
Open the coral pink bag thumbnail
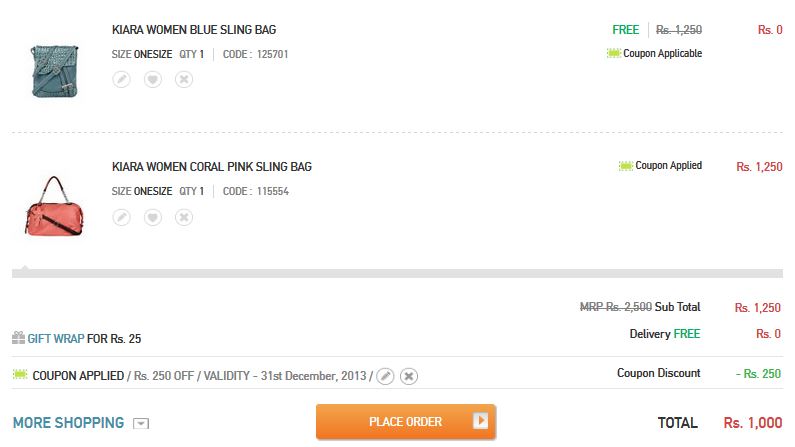pos(54,206)
